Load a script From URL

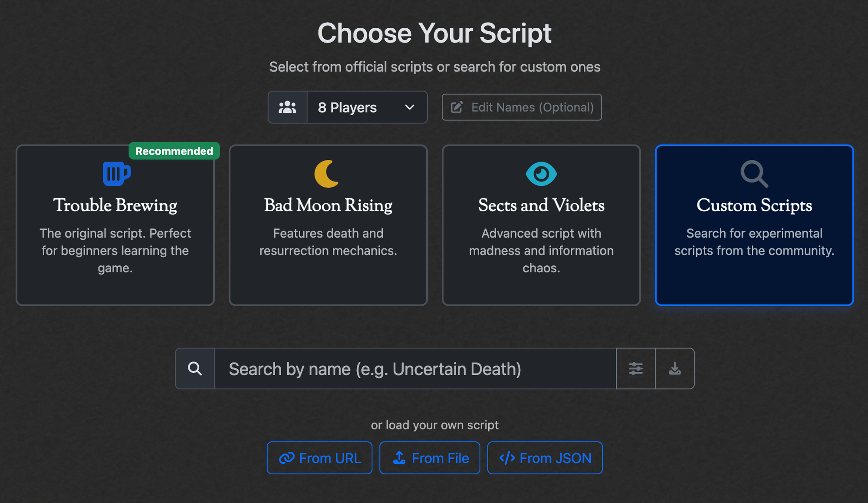pyautogui.click(x=319, y=457)
